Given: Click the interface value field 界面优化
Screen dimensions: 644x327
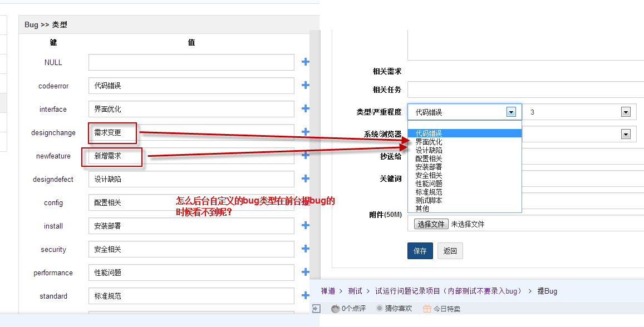Looking at the screenshot, I should 191,109.
